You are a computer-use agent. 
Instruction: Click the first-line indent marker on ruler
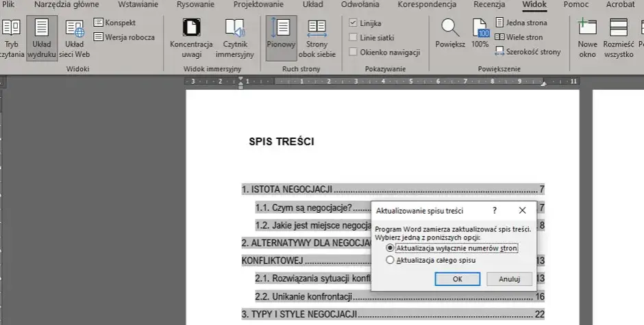point(240,79)
